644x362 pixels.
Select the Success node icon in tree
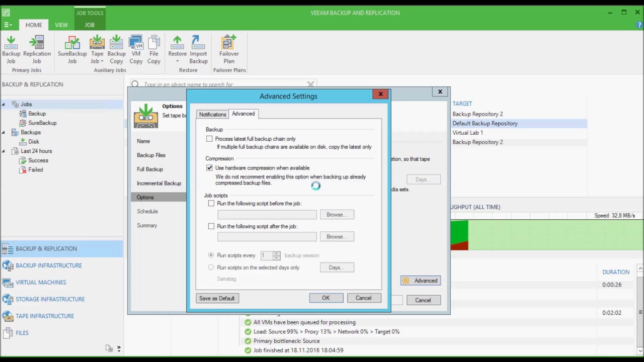click(23, 160)
